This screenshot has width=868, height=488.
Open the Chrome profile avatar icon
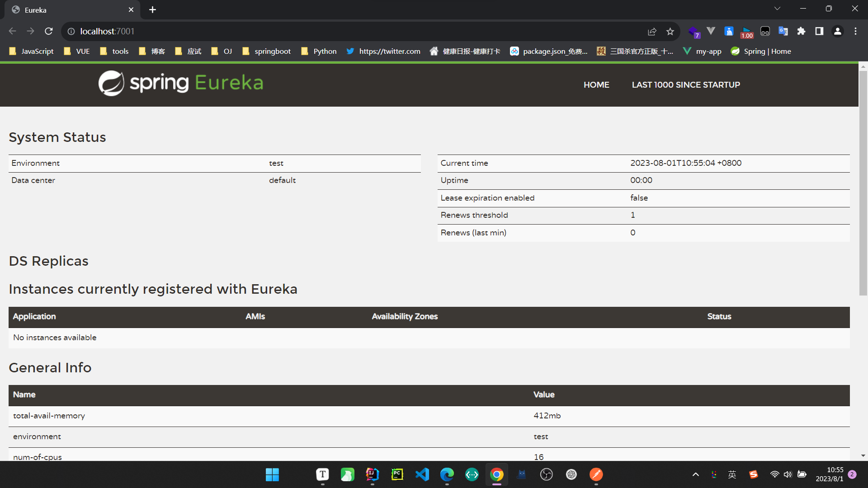tap(837, 31)
